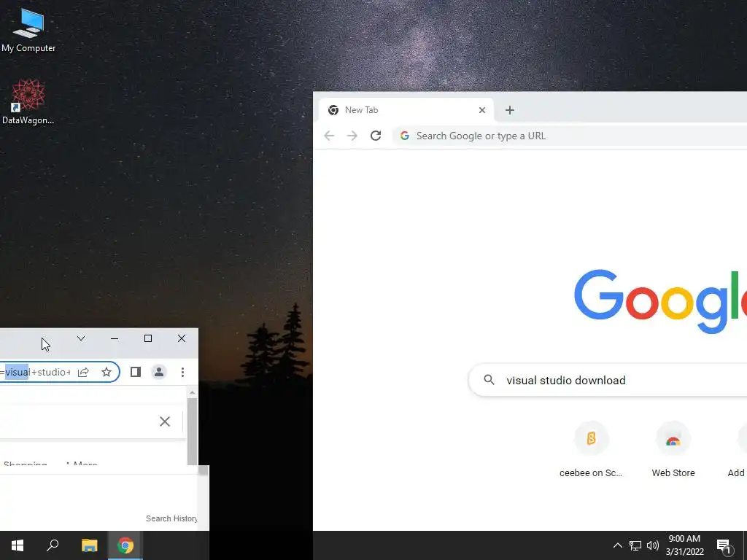Screen dimensions: 747x560
Task: Click the scroll up arrow in small window
Action: pos(192,393)
